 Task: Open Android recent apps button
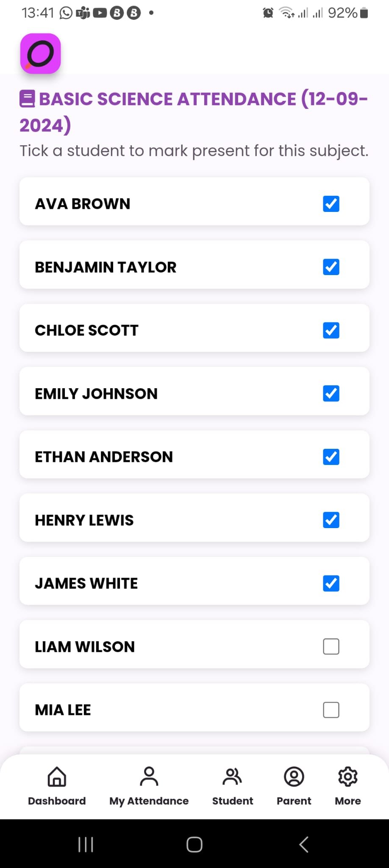(x=86, y=844)
